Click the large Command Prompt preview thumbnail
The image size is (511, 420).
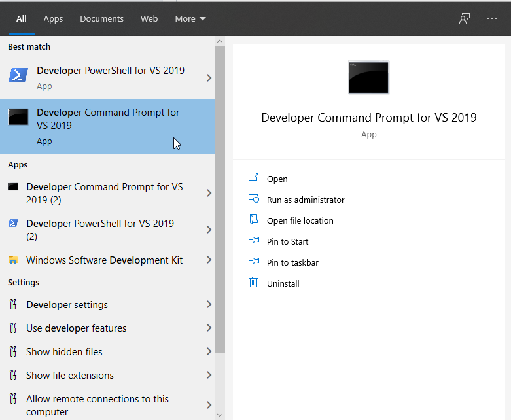coord(368,78)
